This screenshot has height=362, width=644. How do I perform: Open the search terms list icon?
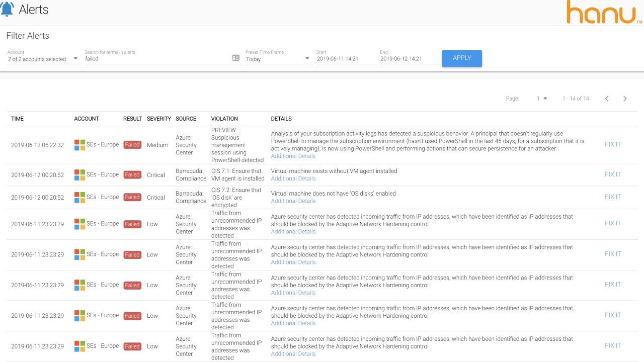pyautogui.click(x=236, y=58)
